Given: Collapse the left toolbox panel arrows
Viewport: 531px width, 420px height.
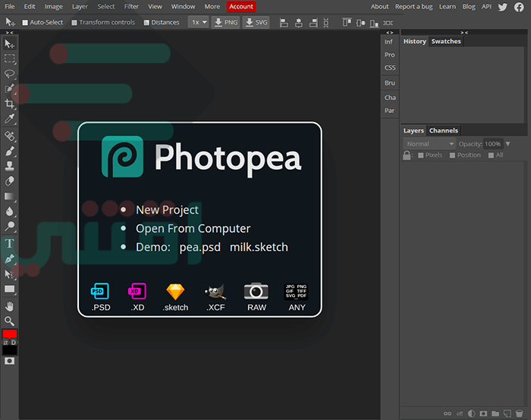Looking at the screenshot, I should click(9, 33).
